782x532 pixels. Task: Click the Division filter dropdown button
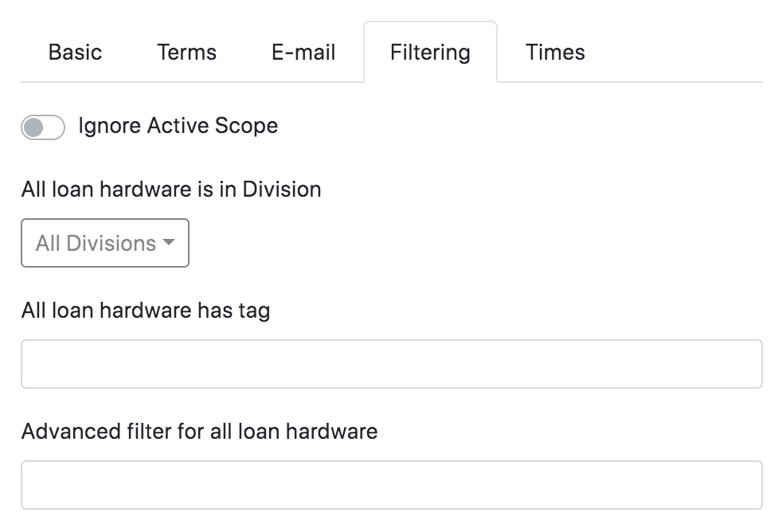click(x=104, y=243)
